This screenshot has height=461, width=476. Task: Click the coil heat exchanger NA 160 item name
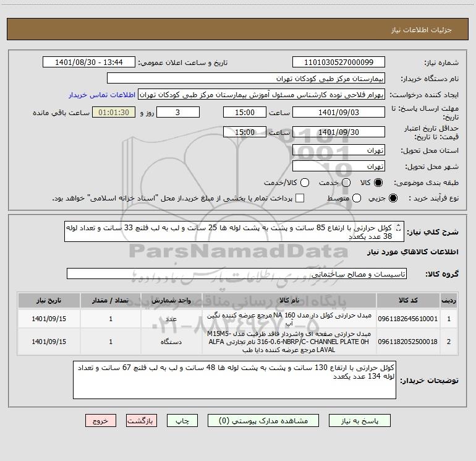click(289, 319)
